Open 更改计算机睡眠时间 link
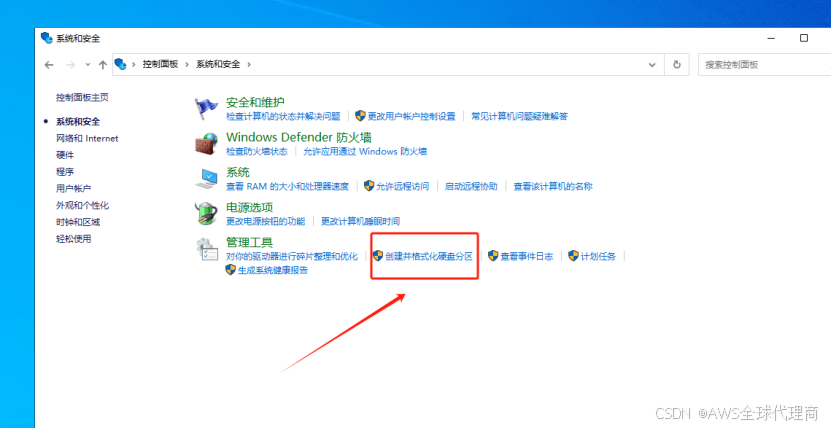The image size is (831, 429). (x=360, y=221)
